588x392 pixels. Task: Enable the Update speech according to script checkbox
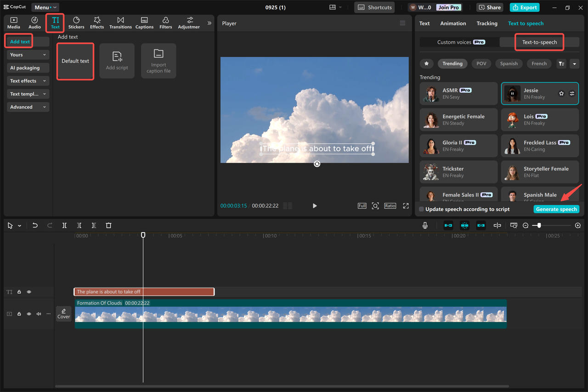(421, 209)
